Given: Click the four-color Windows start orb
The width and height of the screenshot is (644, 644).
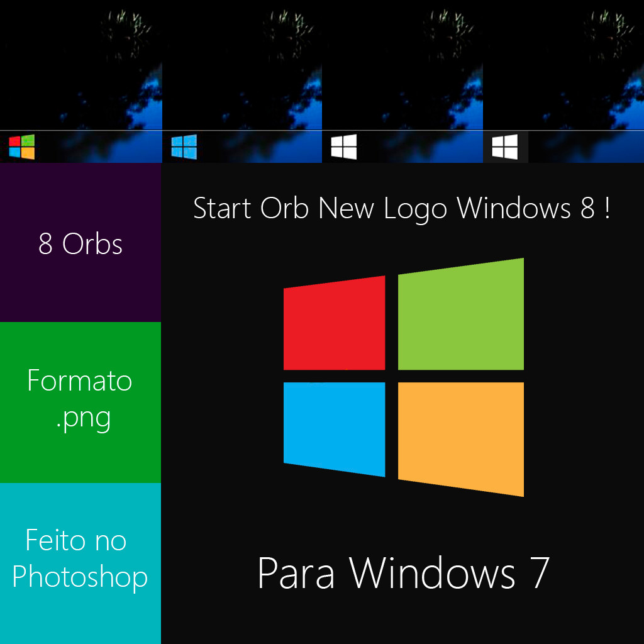Looking at the screenshot, I should pos(22,147).
